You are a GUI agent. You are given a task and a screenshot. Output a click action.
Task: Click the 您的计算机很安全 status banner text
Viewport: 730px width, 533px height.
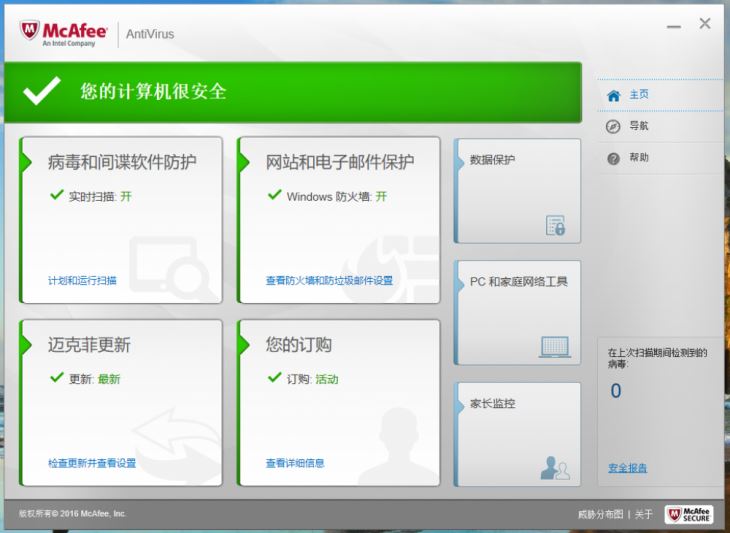pos(153,91)
